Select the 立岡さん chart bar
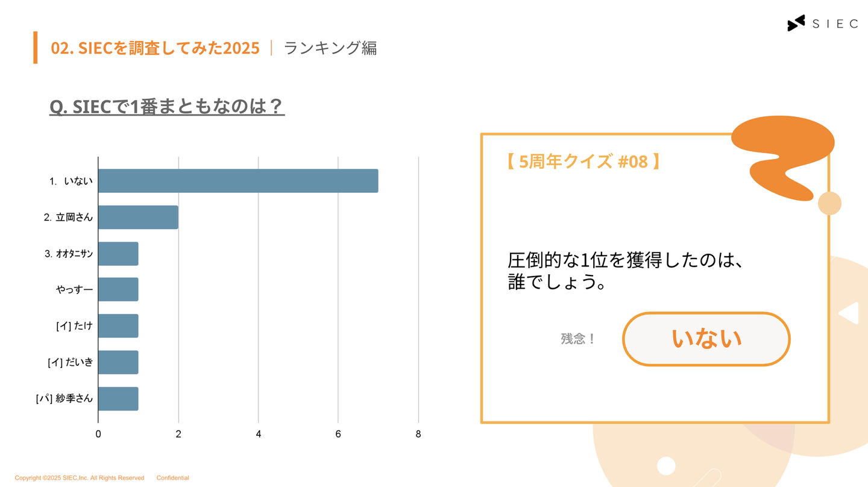Screen dimensions: 868x487 (138, 217)
